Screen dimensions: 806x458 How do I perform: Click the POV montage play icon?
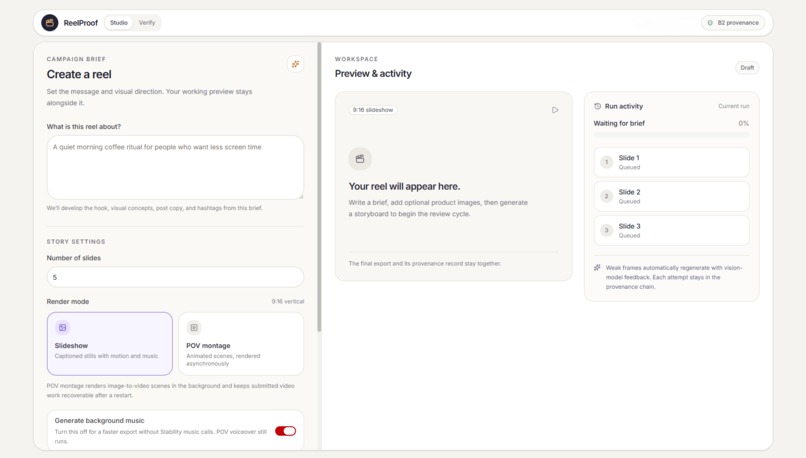pyautogui.click(x=194, y=327)
